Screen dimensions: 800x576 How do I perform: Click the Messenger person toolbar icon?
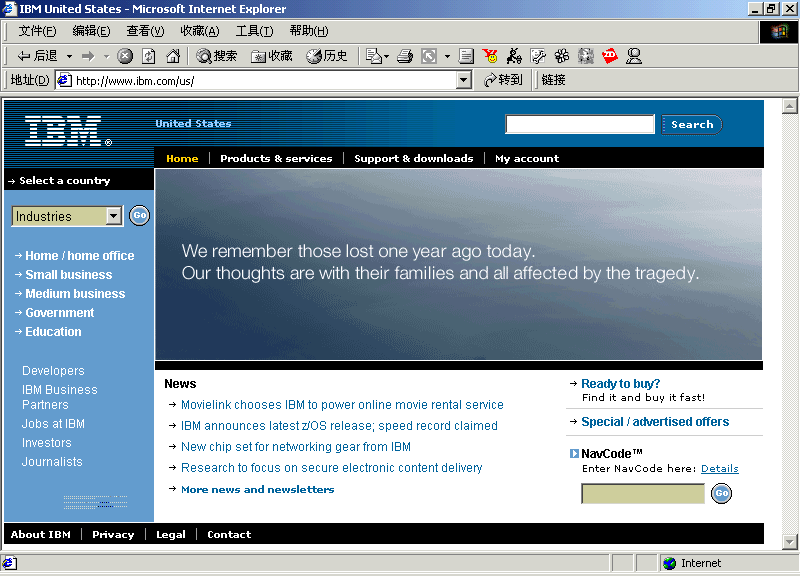pyautogui.click(x=634, y=56)
